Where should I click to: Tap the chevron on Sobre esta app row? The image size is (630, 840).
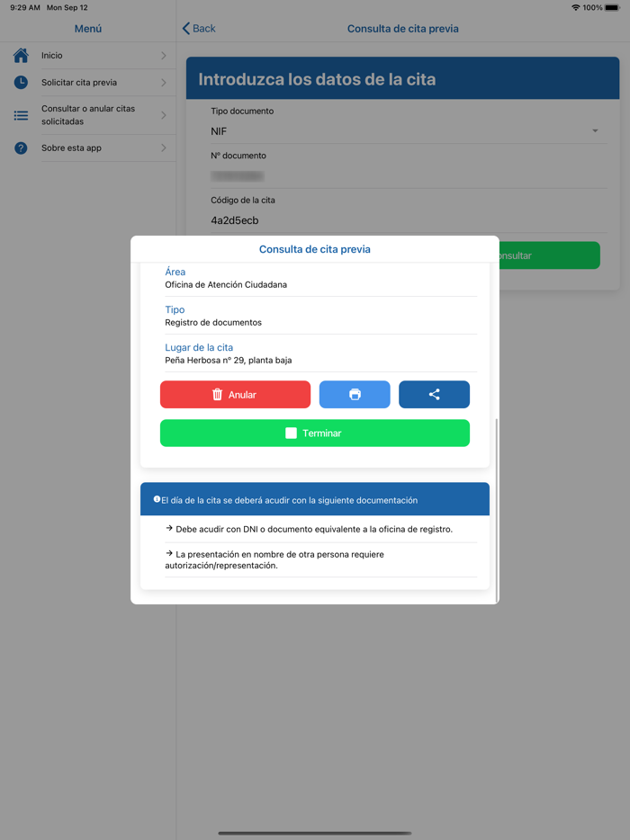tap(164, 147)
